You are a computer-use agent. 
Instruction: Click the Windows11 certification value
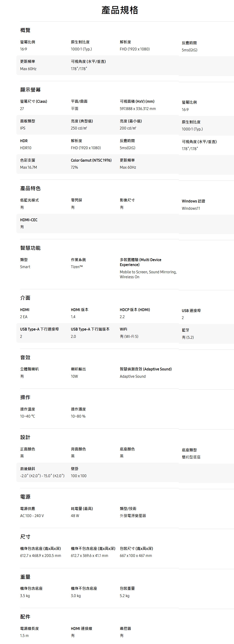click(x=190, y=208)
